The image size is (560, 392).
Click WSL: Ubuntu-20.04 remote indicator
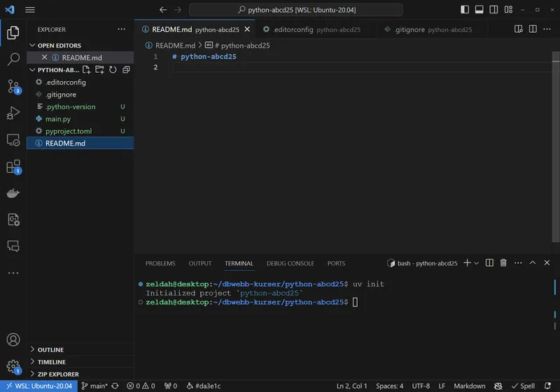click(x=39, y=386)
